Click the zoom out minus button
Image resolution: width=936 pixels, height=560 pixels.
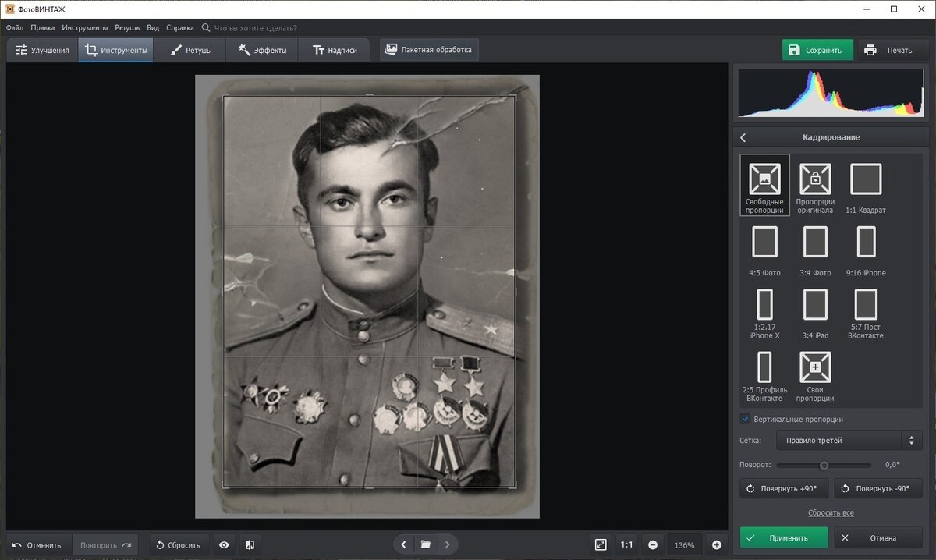tap(653, 545)
